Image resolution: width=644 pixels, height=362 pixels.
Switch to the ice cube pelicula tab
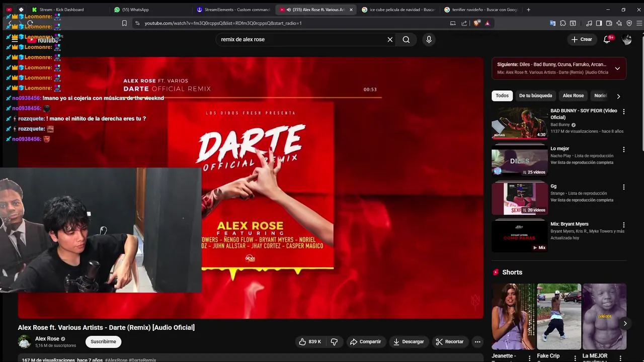click(398, 10)
